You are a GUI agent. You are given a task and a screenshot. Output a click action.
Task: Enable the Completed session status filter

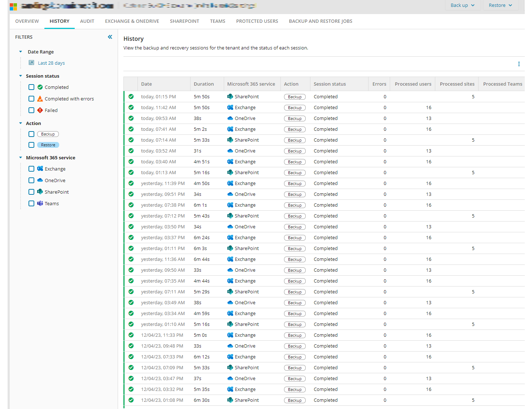31,87
